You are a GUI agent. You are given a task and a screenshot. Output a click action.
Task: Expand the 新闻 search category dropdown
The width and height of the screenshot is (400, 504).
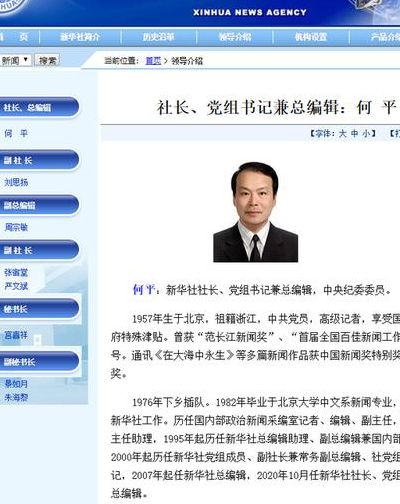click(15, 60)
